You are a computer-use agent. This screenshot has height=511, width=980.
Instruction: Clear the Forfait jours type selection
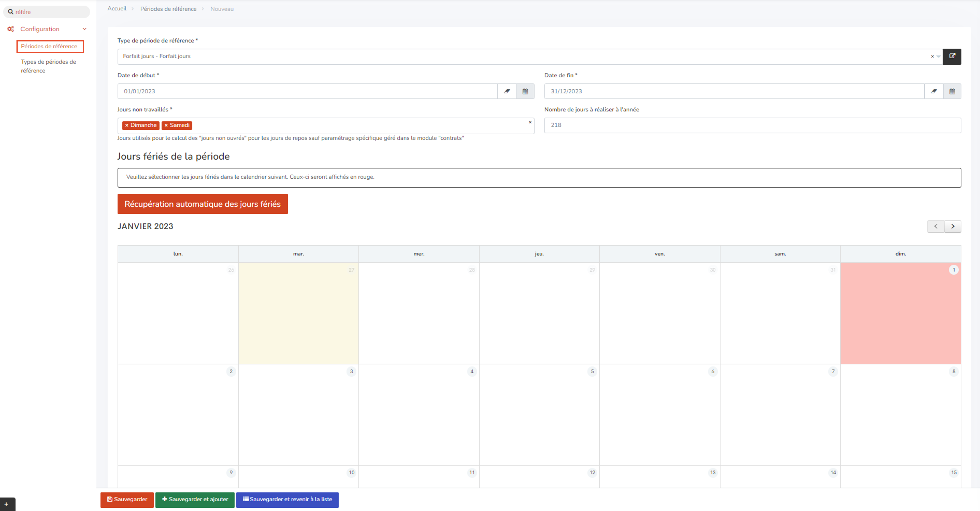932,56
